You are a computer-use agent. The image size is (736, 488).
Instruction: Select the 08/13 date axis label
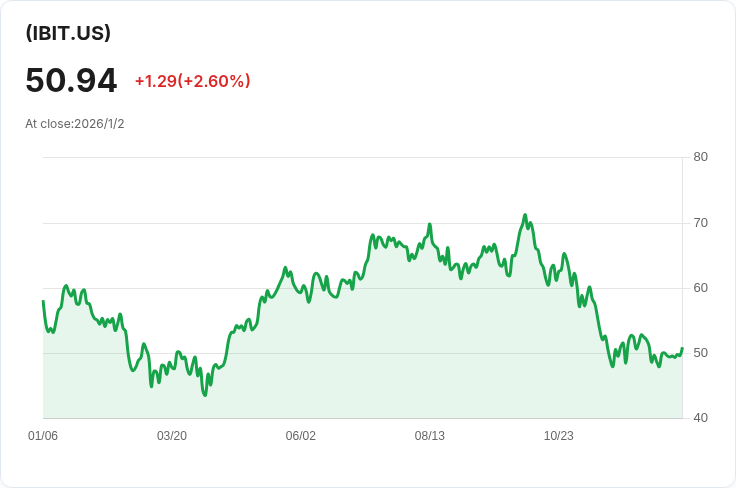(429, 436)
